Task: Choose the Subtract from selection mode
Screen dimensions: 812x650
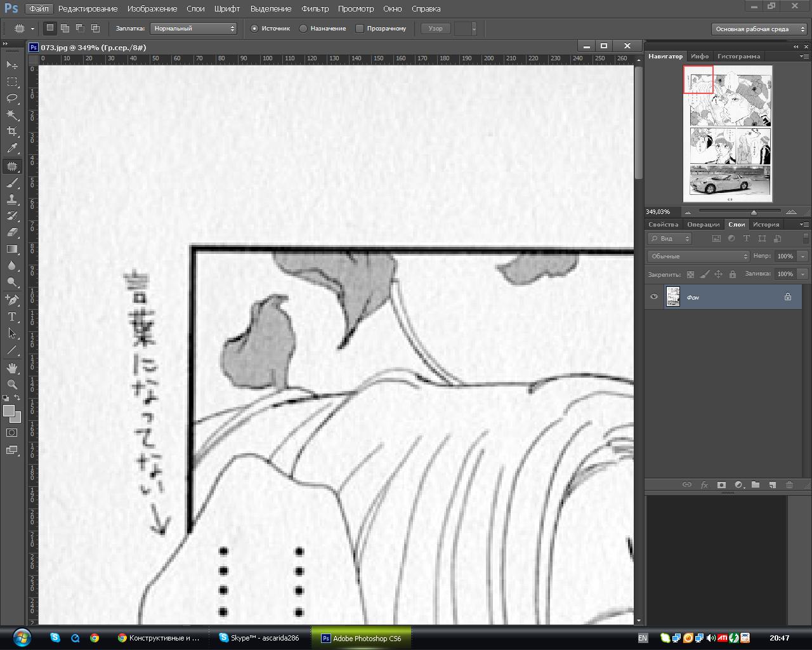Action: (80, 29)
